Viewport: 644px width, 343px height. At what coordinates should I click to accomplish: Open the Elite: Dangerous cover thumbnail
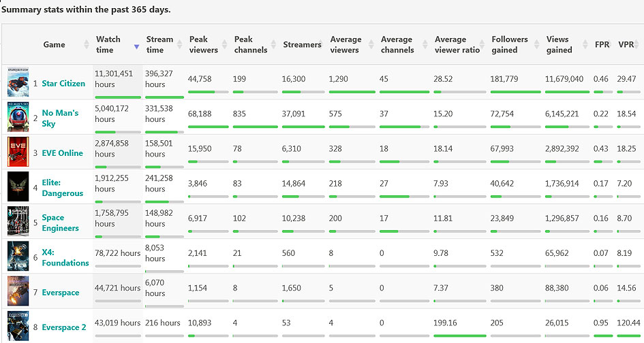pyautogui.click(x=18, y=186)
